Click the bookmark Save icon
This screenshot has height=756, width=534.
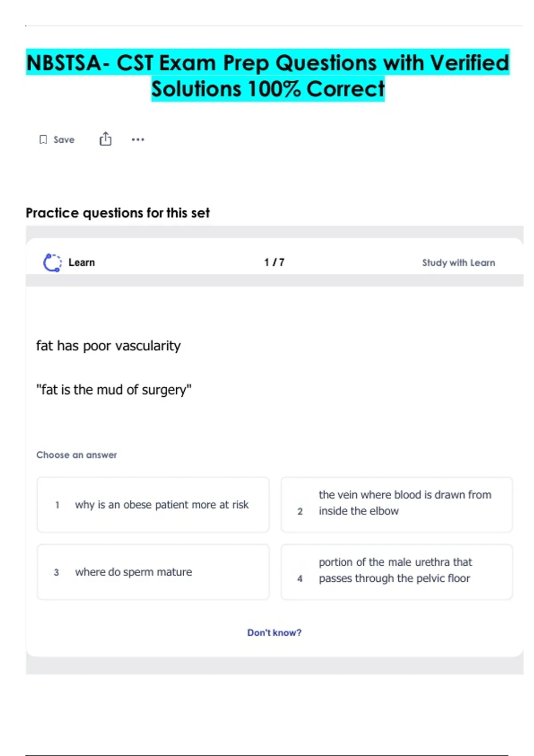click(43, 140)
